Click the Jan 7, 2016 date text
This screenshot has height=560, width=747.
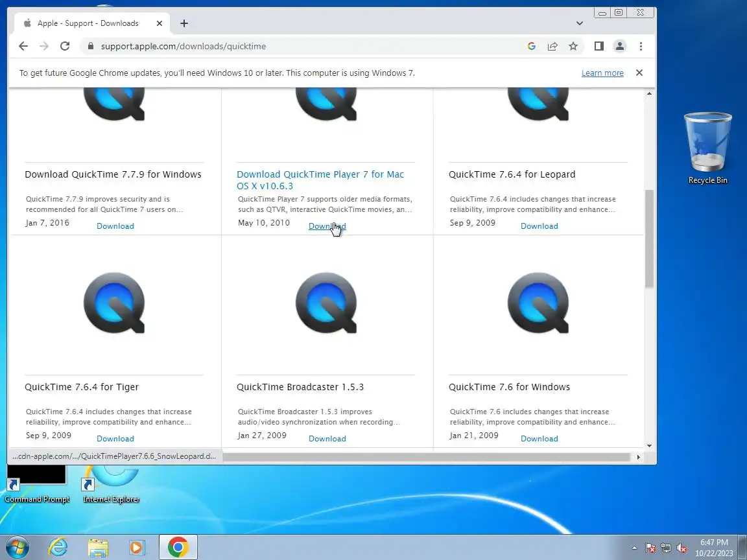[47, 222]
